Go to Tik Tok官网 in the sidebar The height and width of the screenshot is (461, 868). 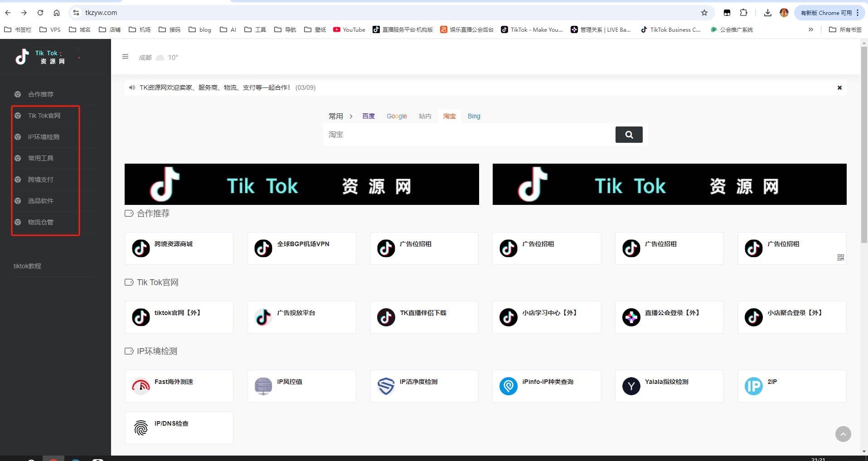(44, 116)
